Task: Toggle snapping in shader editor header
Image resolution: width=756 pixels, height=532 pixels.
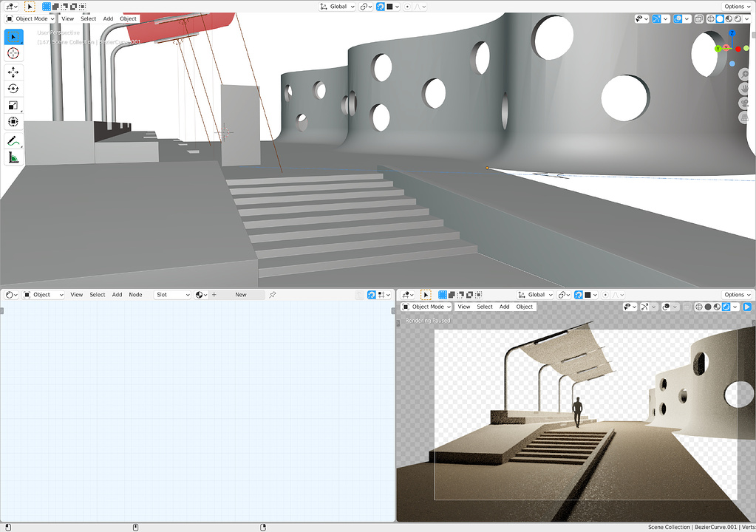Action: pyautogui.click(x=371, y=295)
